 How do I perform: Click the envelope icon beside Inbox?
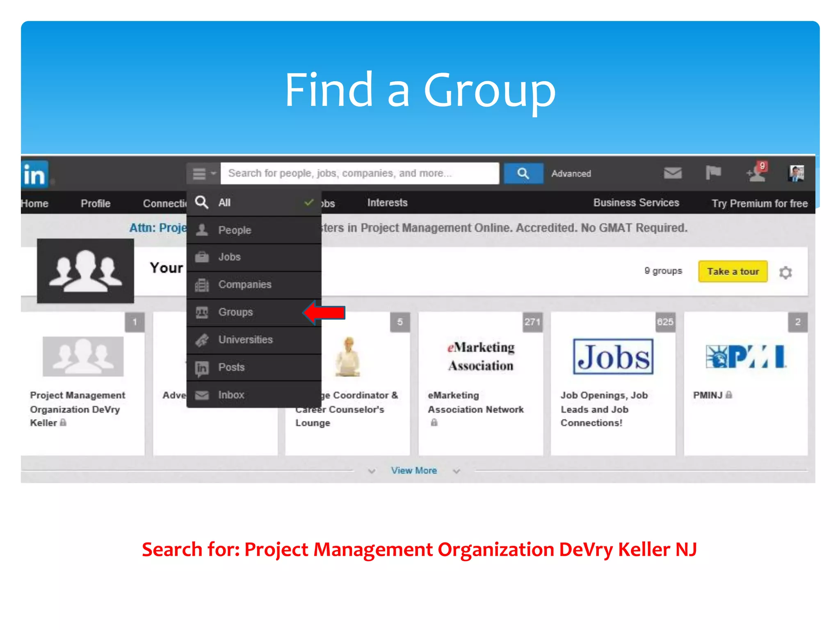202,395
